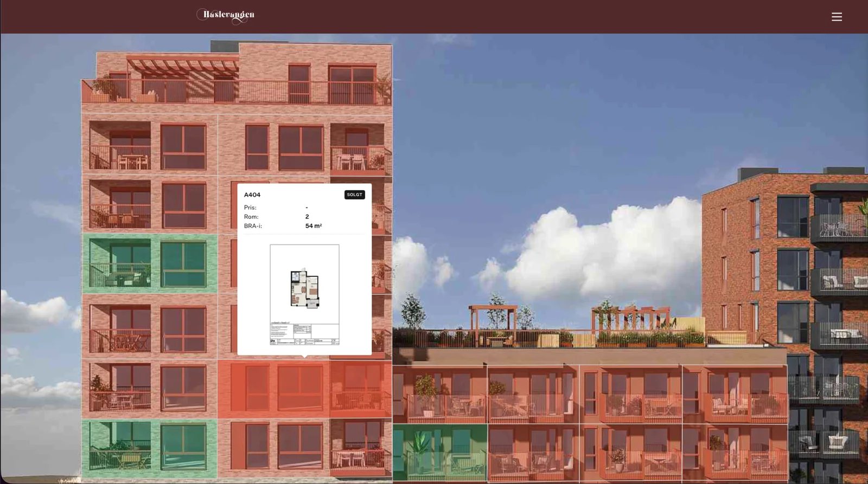Go to the Haslevangen logo home link

tap(226, 16)
